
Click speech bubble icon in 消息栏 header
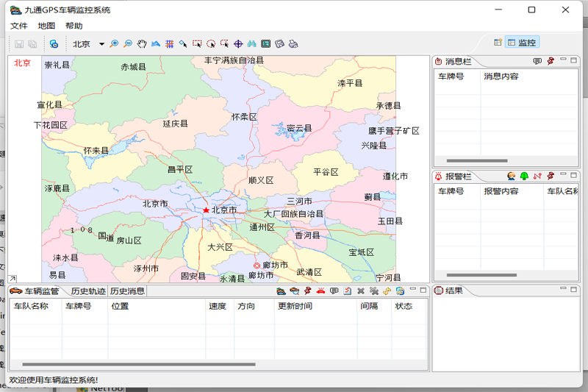point(537,61)
